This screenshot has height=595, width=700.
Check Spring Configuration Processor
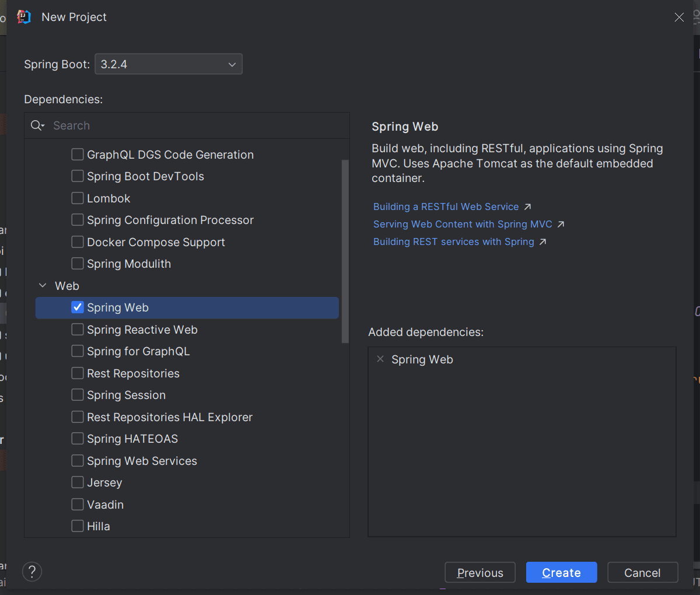point(78,220)
